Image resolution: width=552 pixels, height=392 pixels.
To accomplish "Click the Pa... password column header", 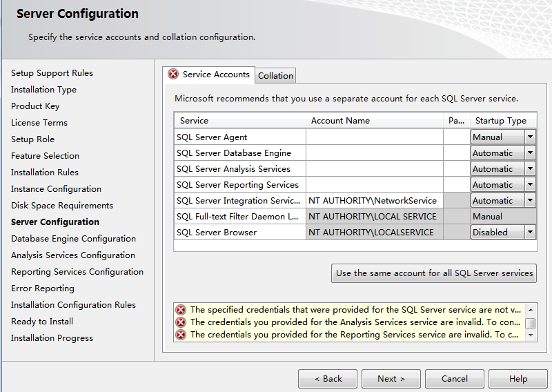I will 457,121.
